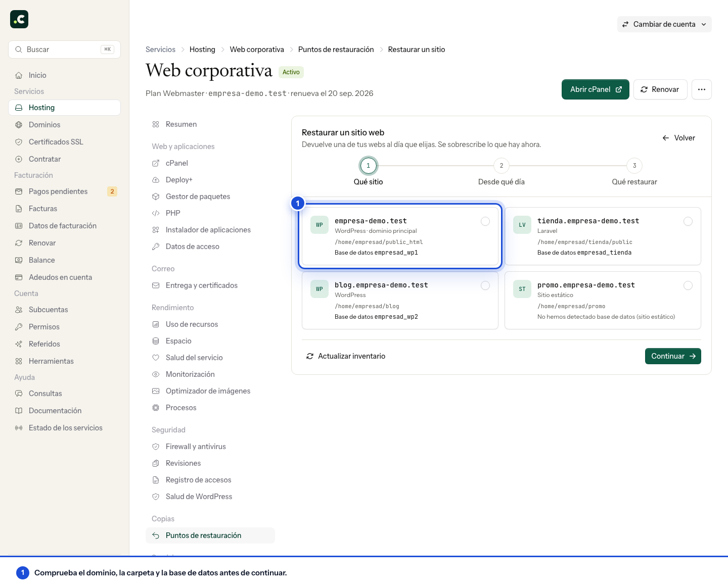This screenshot has height=588, width=728.
Task: Click the Renovar icon in Facturación
Action: click(19, 243)
